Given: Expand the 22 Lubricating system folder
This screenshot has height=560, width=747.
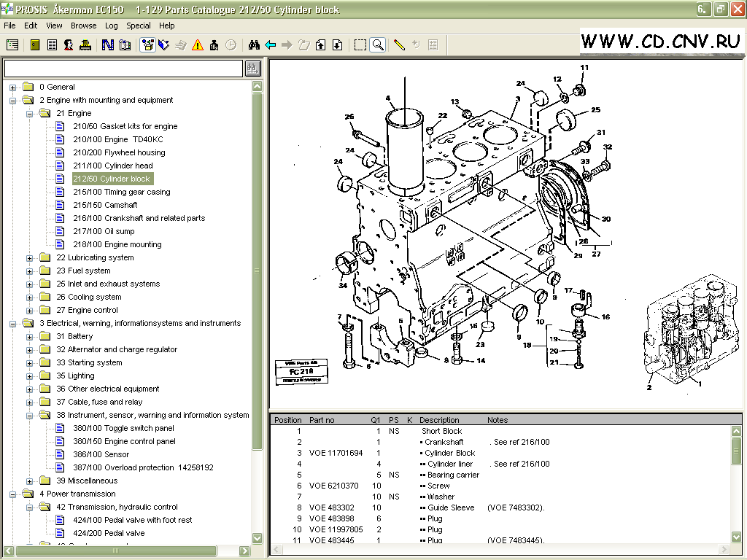Looking at the screenshot, I should pyautogui.click(x=29, y=258).
